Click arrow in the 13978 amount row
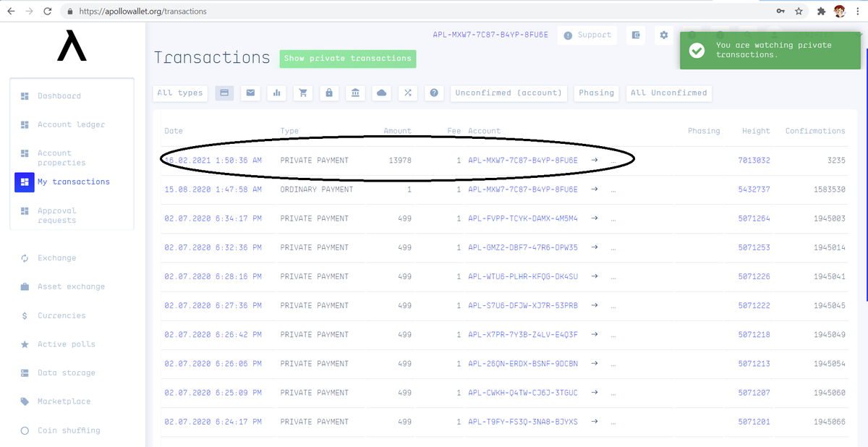 coord(595,160)
